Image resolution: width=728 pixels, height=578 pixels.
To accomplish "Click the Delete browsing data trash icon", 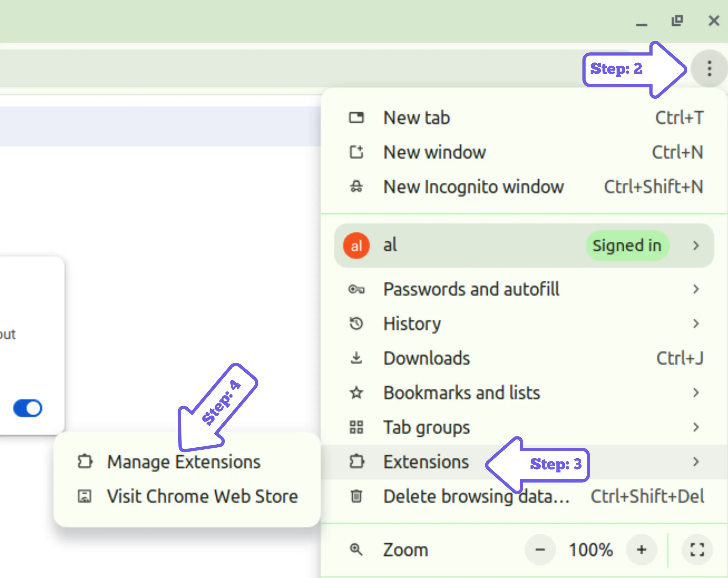I will [356, 496].
